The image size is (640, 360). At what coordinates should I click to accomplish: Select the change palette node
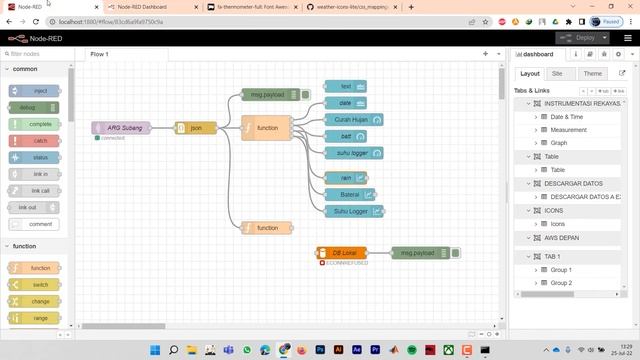coord(34,301)
